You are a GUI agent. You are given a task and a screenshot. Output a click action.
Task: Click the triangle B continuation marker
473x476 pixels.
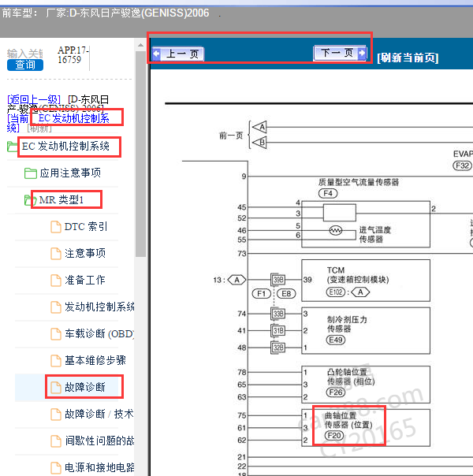click(x=260, y=143)
